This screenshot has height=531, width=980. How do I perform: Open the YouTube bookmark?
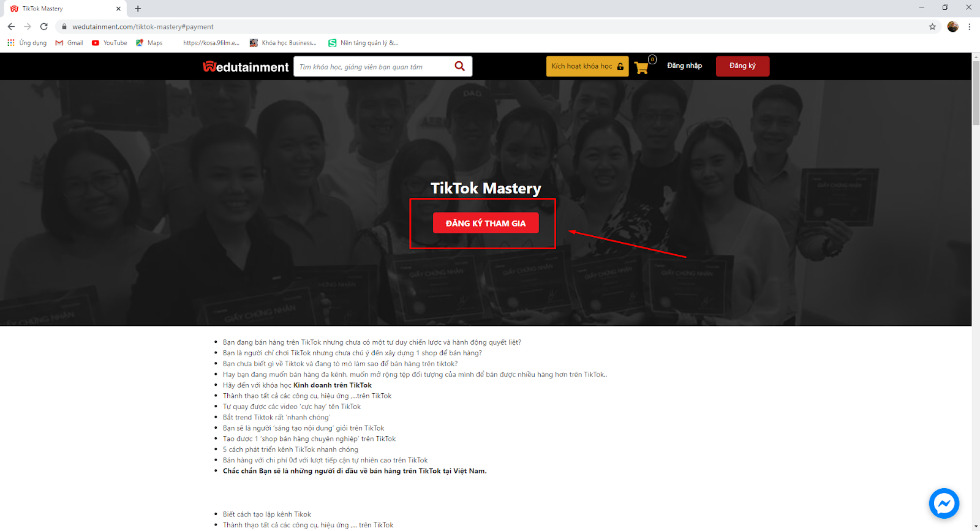pos(109,43)
